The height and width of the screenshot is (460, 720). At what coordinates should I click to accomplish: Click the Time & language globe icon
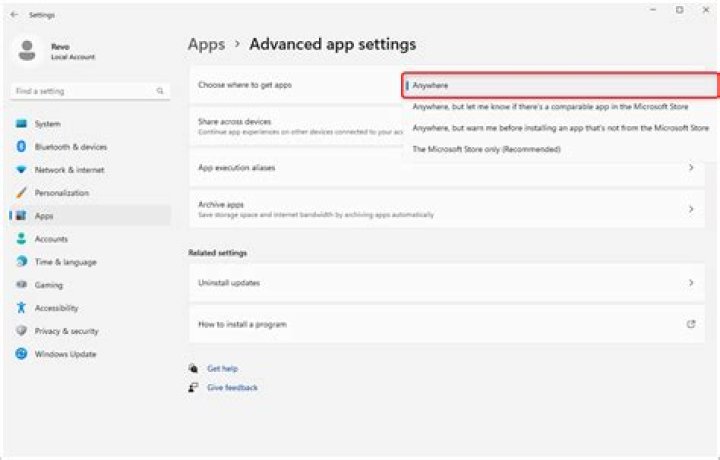coord(20,262)
